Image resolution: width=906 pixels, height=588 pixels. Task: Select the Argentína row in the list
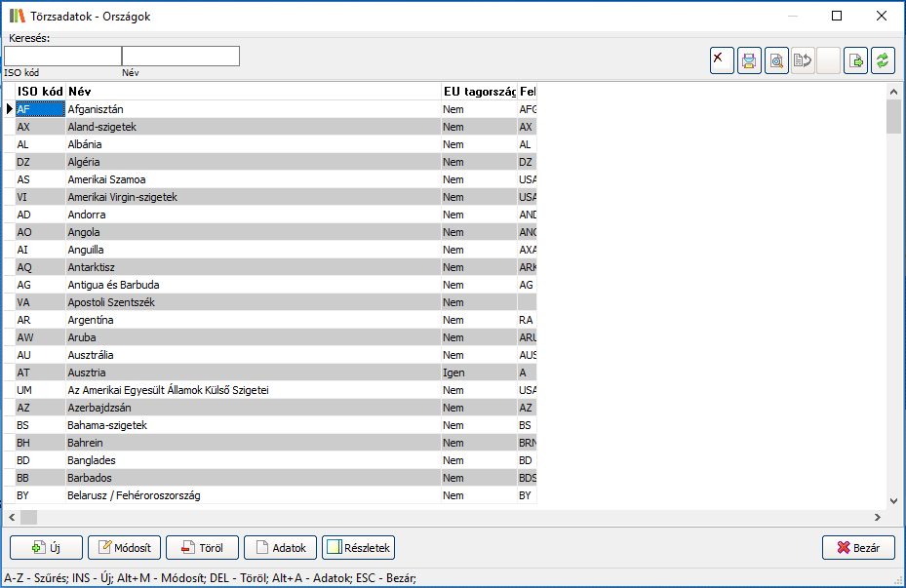click(254, 320)
